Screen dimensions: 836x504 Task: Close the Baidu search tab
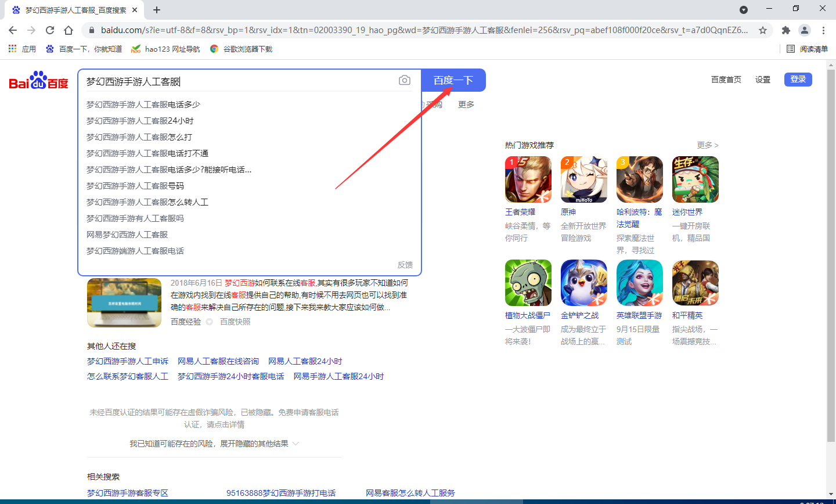coord(135,10)
